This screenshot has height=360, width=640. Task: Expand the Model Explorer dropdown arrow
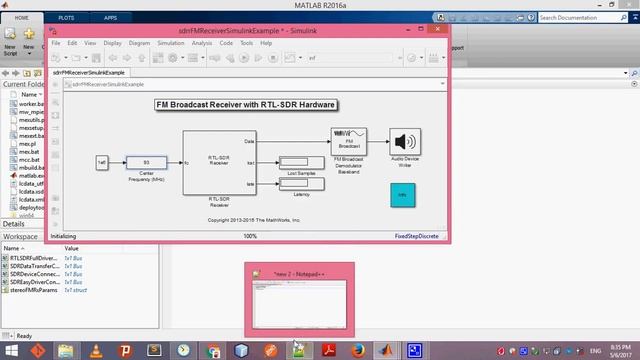pyautogui.click(x=202, y=58)
